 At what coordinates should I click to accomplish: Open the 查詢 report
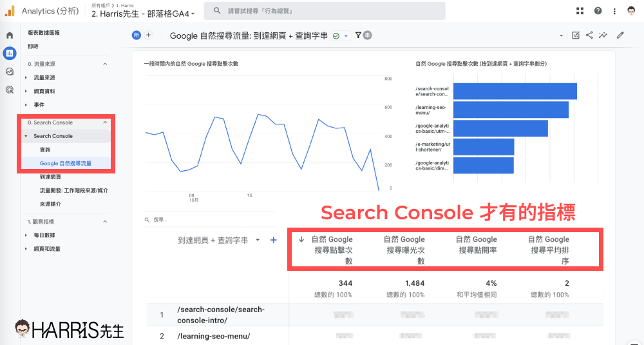click(45, 150)
